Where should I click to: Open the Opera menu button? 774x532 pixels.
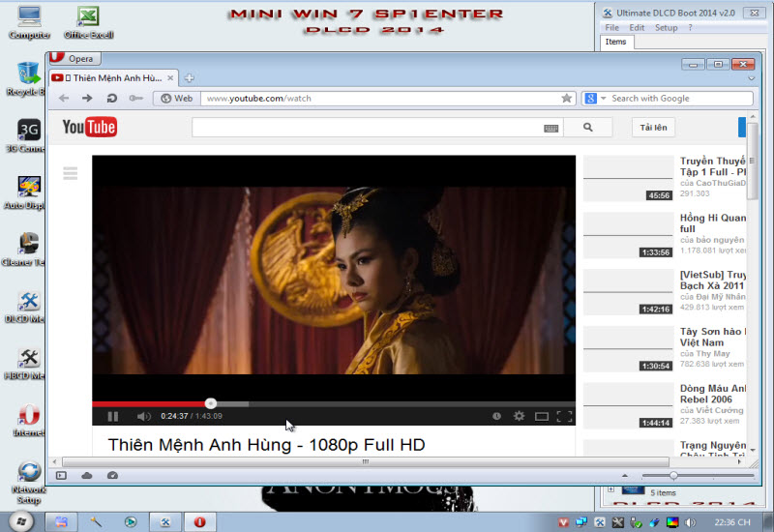(74, 58)
